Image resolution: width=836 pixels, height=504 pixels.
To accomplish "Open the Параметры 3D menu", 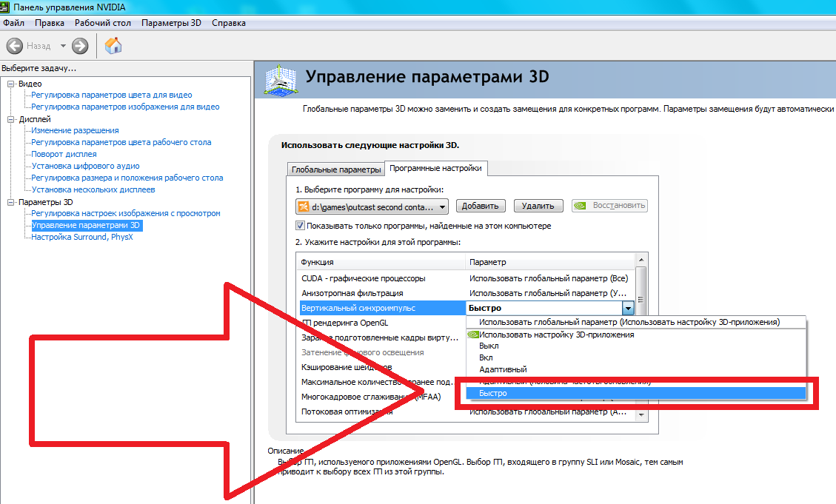I will 171,23.
